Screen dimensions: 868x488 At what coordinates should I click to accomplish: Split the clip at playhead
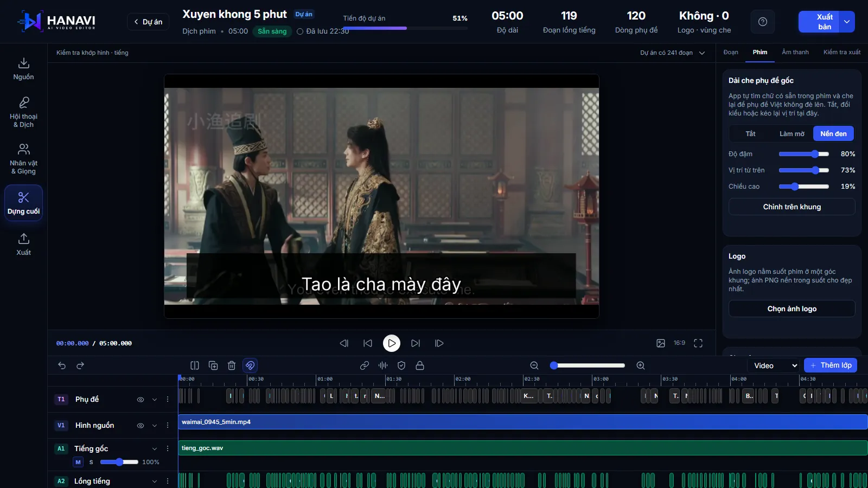pos(195,365)
